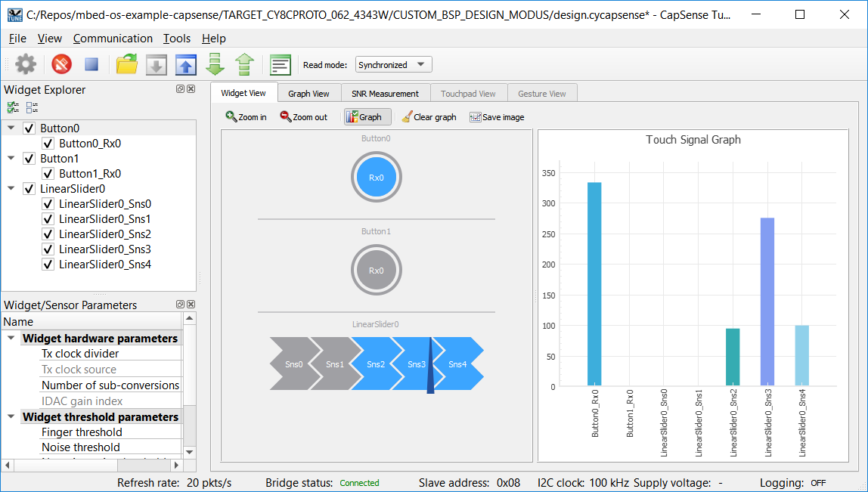
Task: Click the green export up arrows icon
Action: 245,64
